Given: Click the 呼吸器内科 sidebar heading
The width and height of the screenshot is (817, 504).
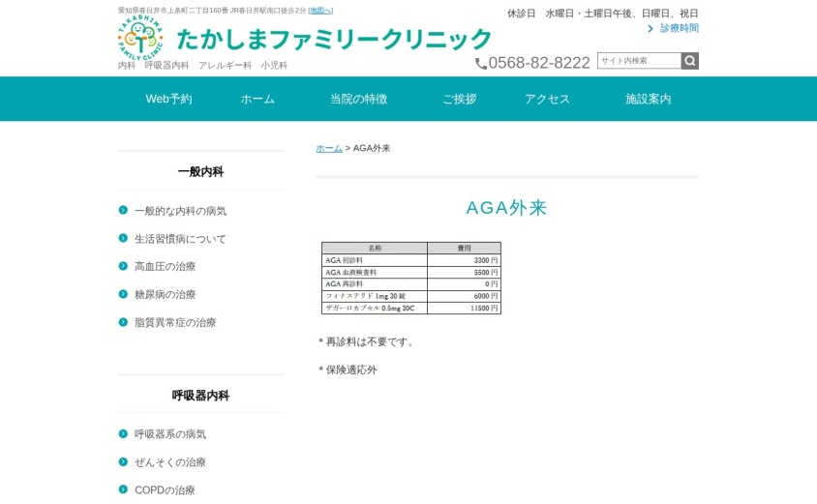Looking at the screenshot, I should (x=201, y=396).
